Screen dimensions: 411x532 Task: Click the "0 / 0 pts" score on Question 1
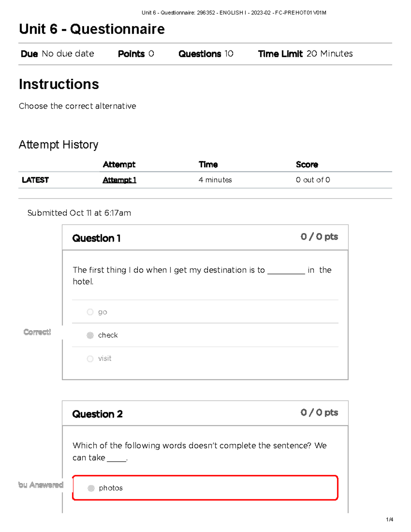(x=319, y=236)
